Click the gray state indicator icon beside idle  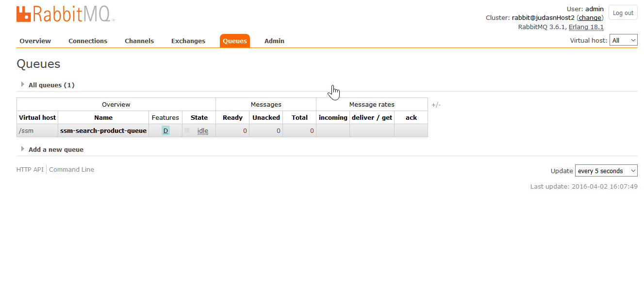pyautogui.click(x=187, y=130)
